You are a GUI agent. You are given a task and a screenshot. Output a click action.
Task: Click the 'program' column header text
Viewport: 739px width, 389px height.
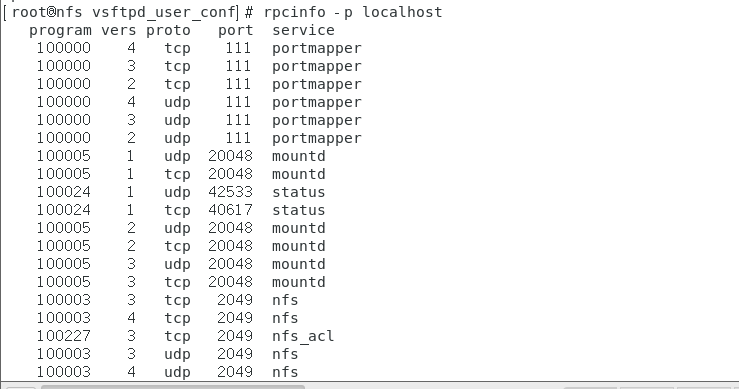pos(60,31)
